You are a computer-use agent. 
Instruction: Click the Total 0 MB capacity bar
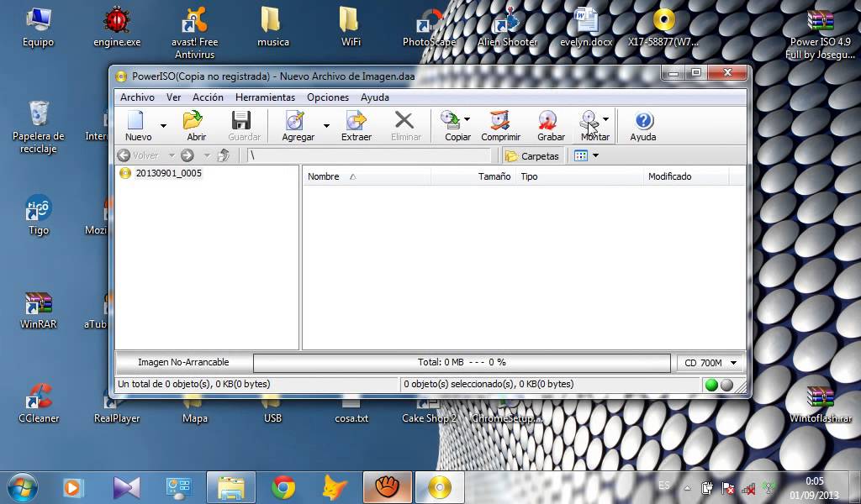point(462,363)
